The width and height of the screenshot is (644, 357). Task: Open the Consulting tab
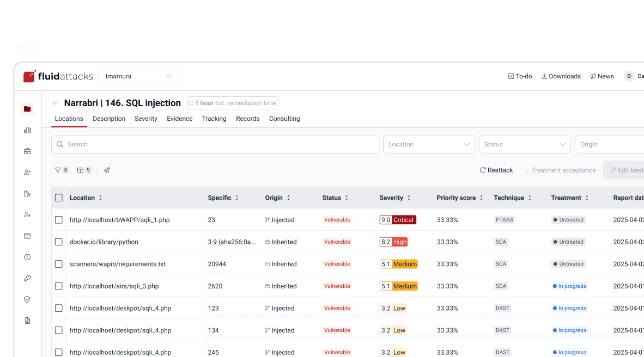[x=284, y=119]
